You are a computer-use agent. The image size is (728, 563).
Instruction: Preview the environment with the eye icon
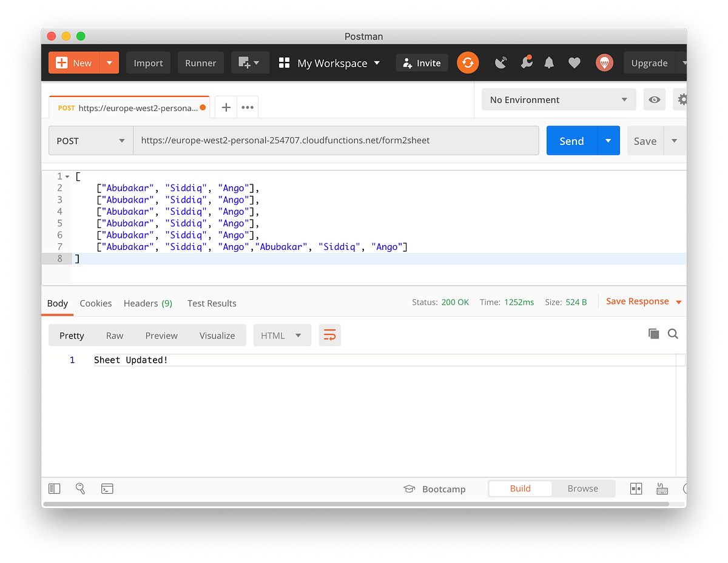pos(654,99)
